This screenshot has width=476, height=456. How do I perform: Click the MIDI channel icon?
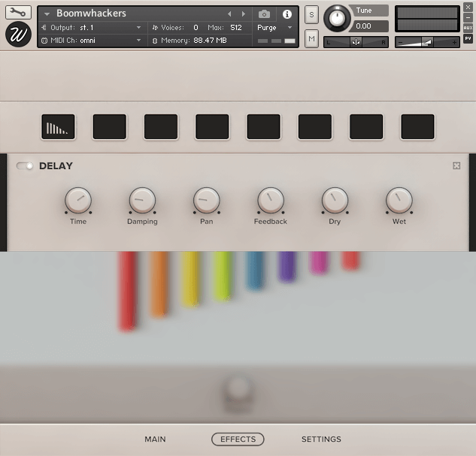[x=44, y=41]
